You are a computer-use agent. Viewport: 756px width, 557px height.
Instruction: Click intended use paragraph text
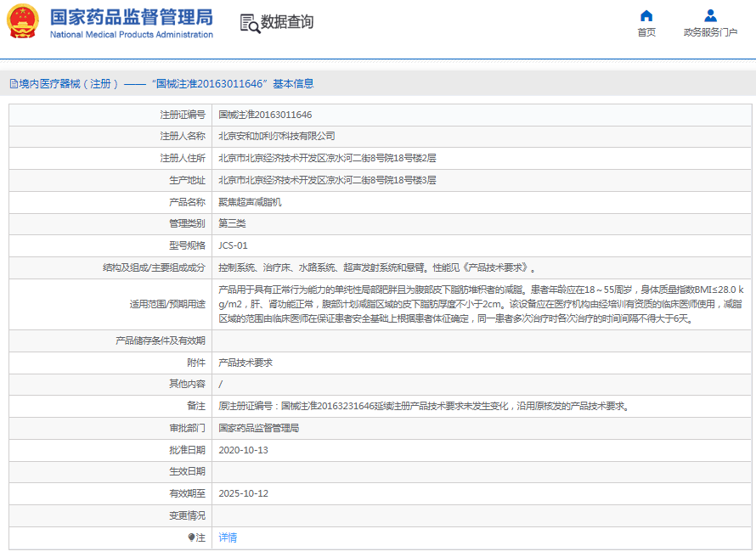(481, 304)
